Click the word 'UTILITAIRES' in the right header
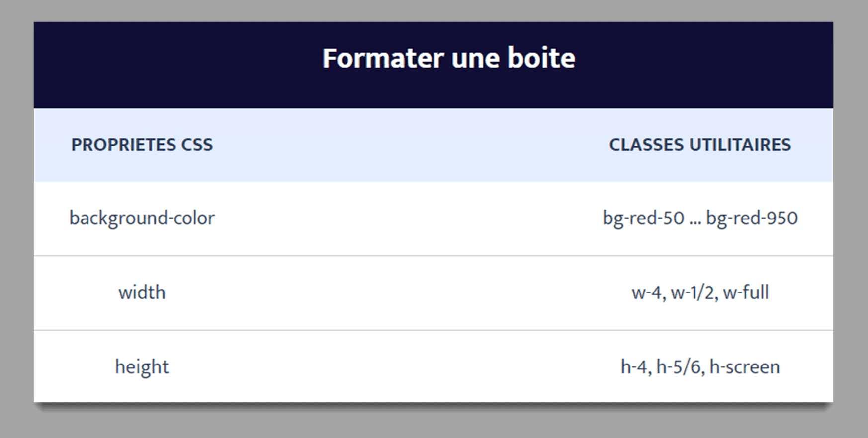Viewport: 868px width, 438px height. 740,145
